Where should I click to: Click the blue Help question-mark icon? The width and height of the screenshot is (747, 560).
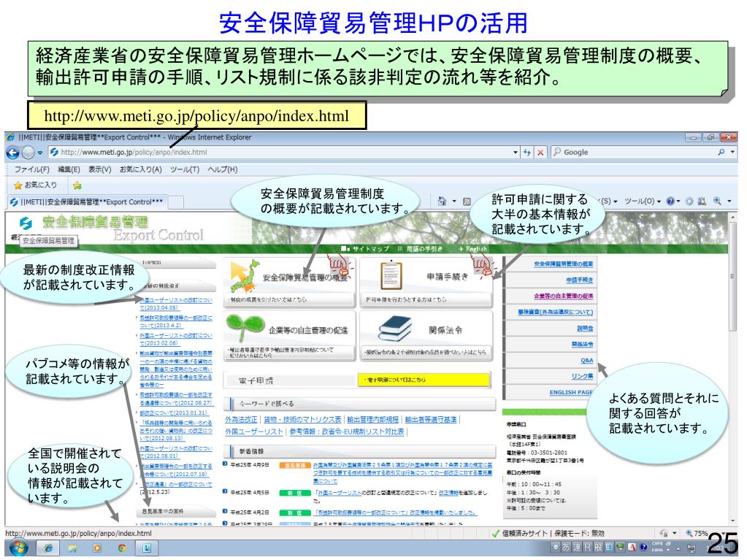pyautogui.click(x=670, y=202)
